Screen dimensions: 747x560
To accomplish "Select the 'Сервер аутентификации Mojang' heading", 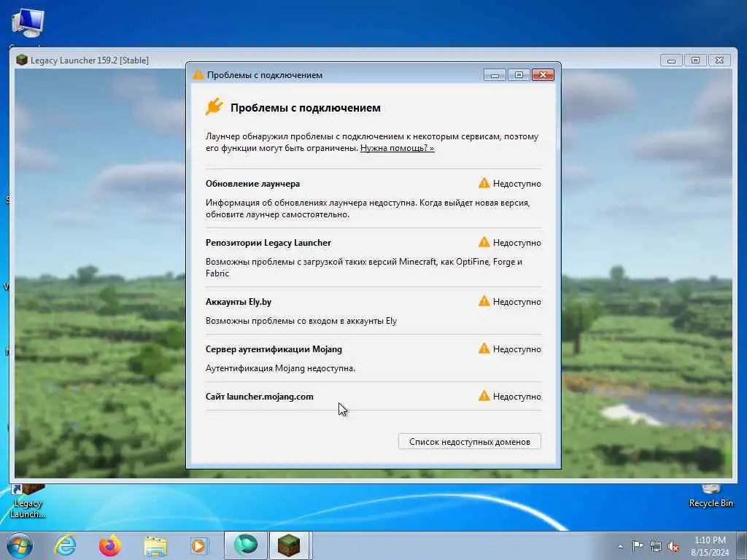I will point(274,349).
